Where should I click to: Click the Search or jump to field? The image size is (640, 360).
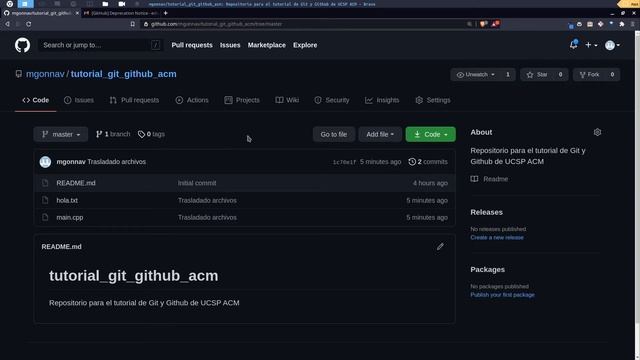pos(101,45)
